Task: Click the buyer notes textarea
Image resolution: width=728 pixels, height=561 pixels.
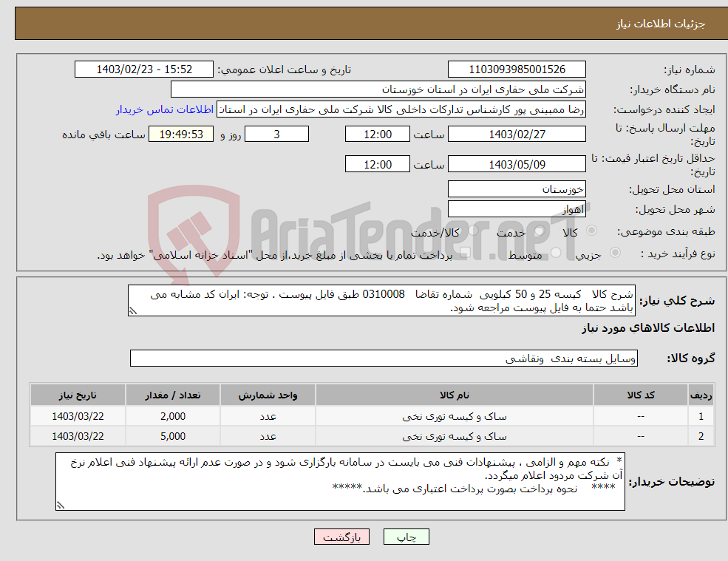Action: 340,482
